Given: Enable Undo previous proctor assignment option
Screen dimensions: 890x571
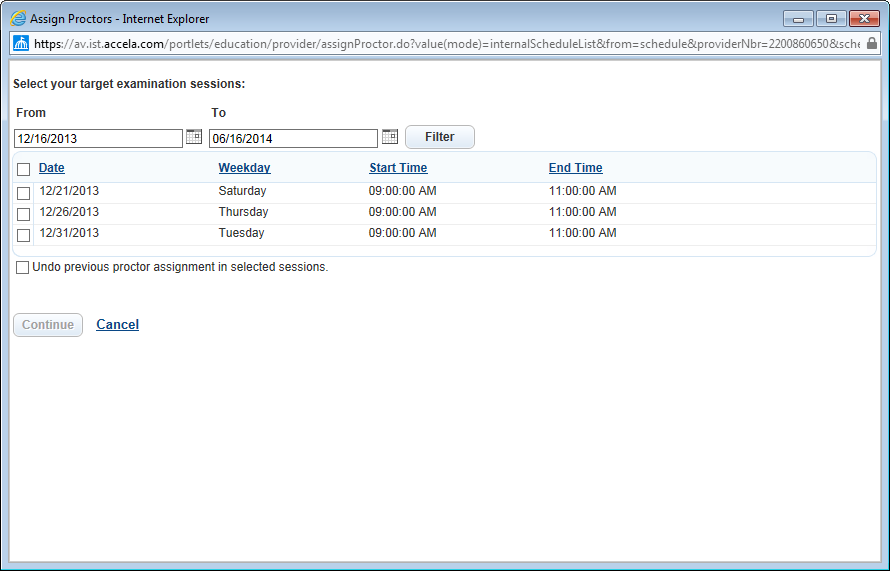Looking at the screenshot, I should (23, 268).
